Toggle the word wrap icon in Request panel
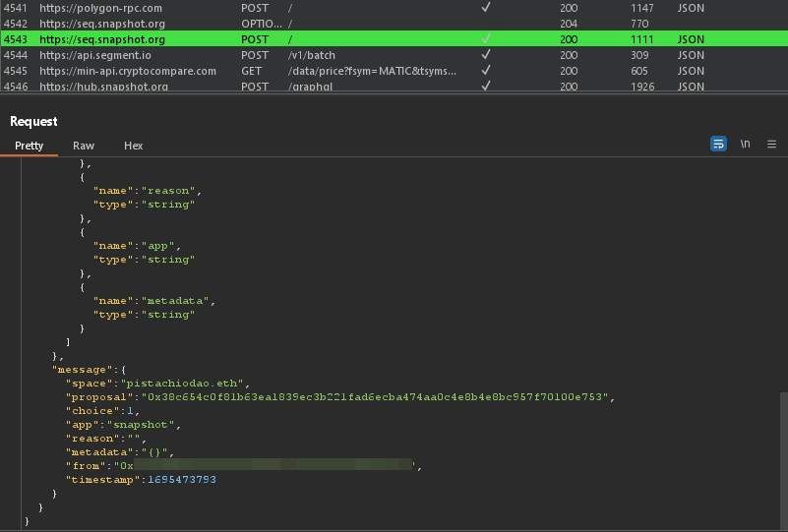This screenshot has width=788, height=532. coord(718,144)
